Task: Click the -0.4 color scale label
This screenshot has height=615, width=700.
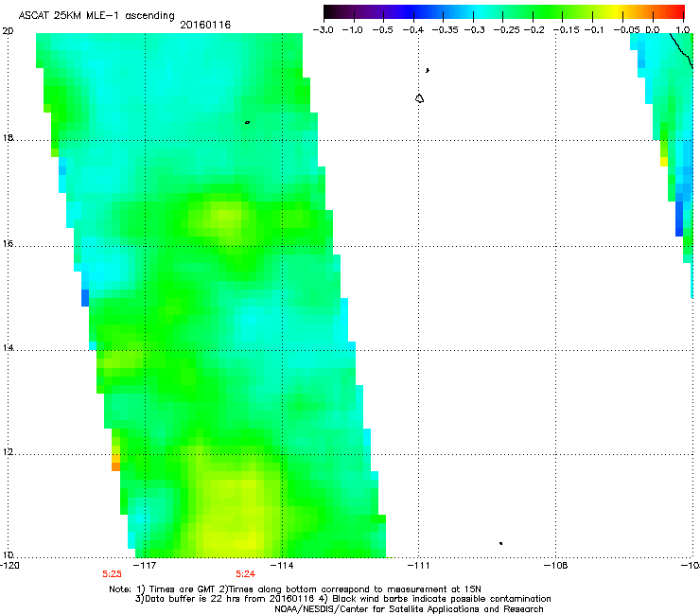Action: 413,30
